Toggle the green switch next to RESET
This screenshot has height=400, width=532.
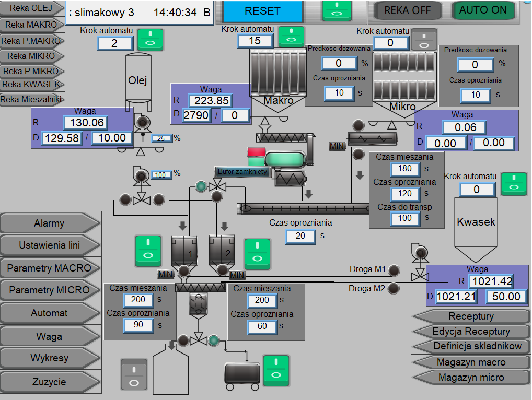(x=337, y=10)
